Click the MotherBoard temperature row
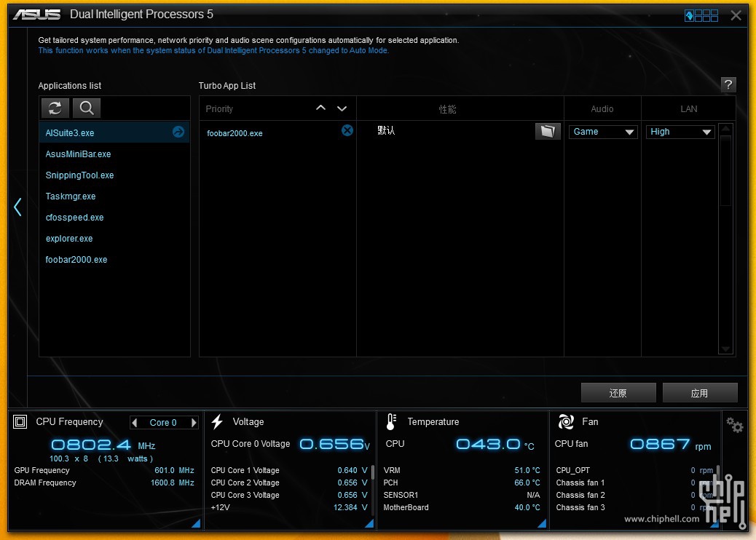The image size is (756, 540). click(462, 507)
